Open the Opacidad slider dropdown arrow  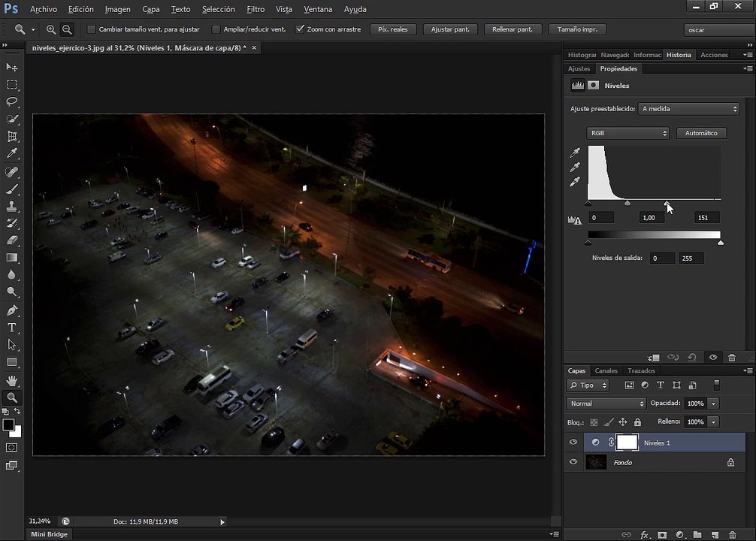(714, 403)
